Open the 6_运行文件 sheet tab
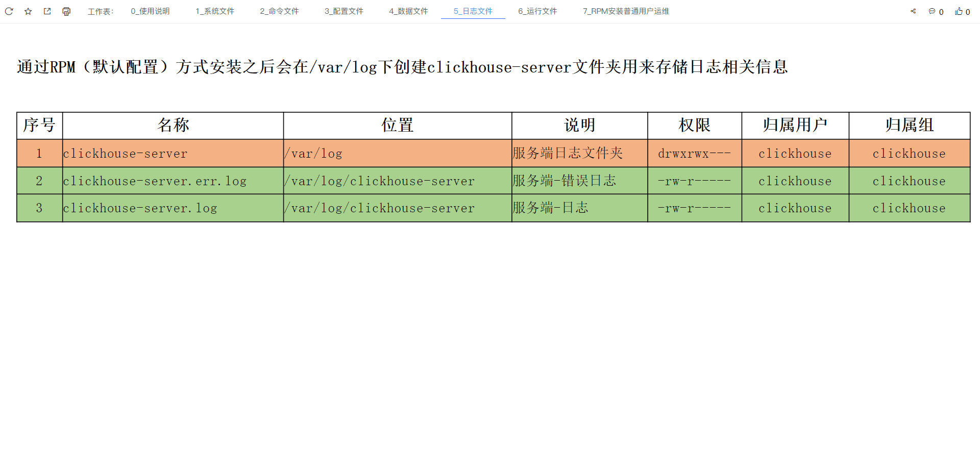 tap(537, 11)
